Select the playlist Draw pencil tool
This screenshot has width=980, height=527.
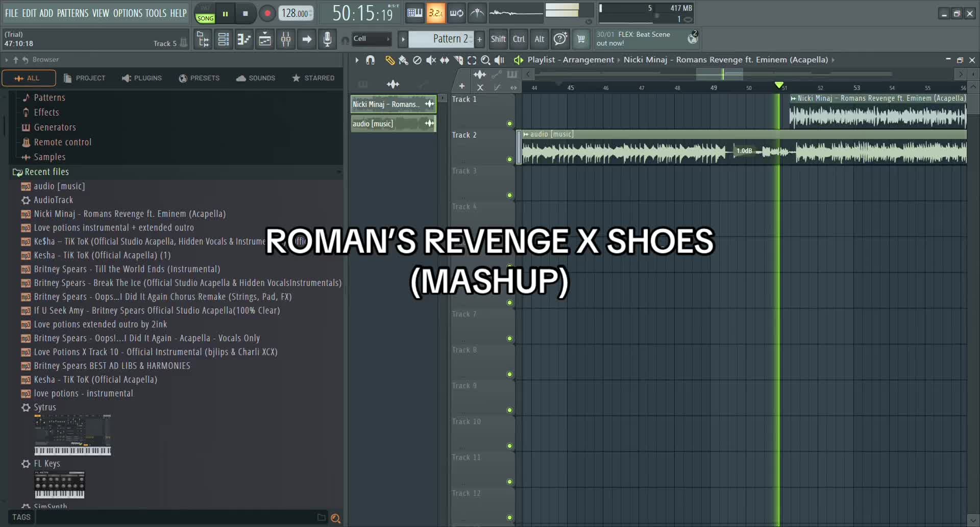pyautogui.click(x=390, y=60)
